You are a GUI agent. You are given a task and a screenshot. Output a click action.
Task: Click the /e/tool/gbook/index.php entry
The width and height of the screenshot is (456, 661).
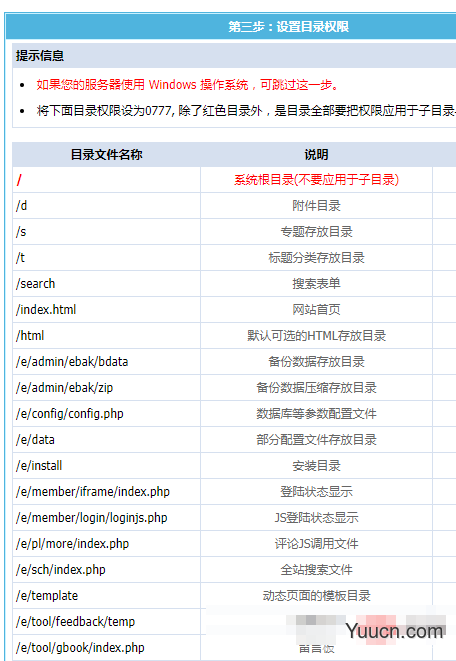point(80,648)
